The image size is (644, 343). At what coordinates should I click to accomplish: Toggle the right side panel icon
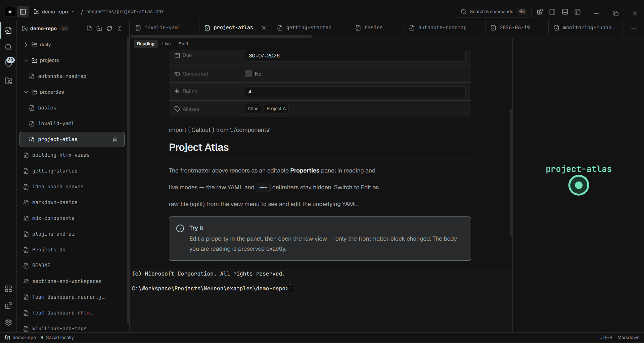point(552,12)
